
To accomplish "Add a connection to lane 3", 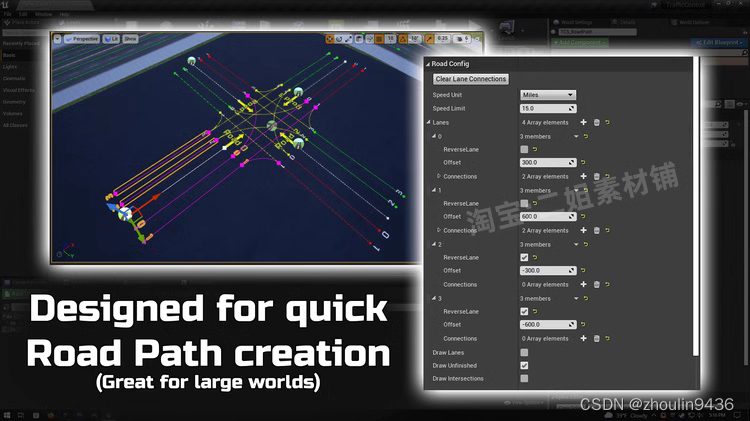I will pos(584,339).
